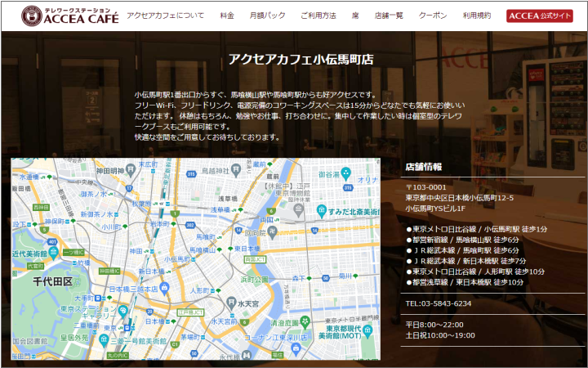
Task: Click the 土日祝10:00〜19:00 hours text
Action: 440,335
